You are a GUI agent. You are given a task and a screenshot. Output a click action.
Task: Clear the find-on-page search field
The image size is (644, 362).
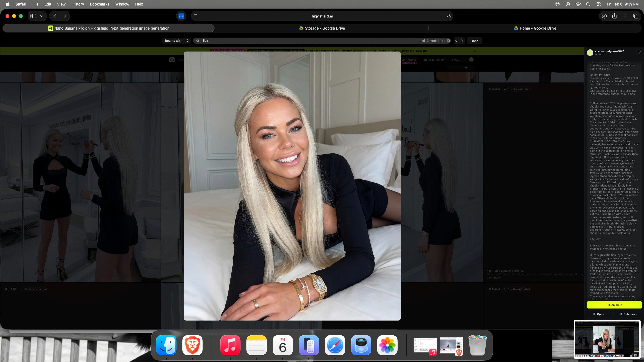coord(448,41)
